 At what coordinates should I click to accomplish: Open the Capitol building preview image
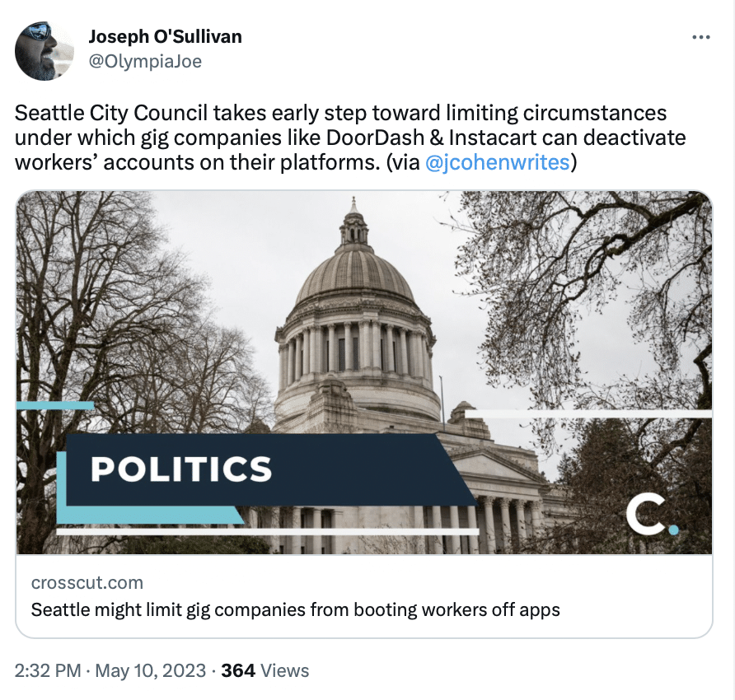(364, 372)
